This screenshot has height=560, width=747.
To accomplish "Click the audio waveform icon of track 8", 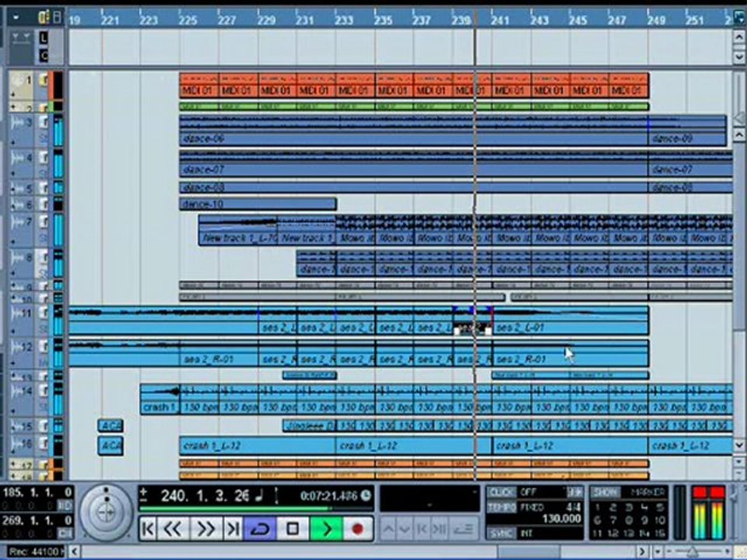I will click(x=18, y=257).
